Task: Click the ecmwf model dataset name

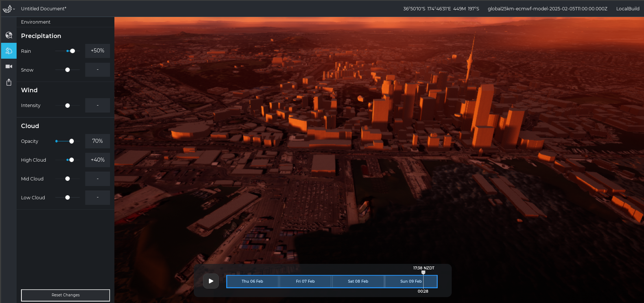Action: 547,8
